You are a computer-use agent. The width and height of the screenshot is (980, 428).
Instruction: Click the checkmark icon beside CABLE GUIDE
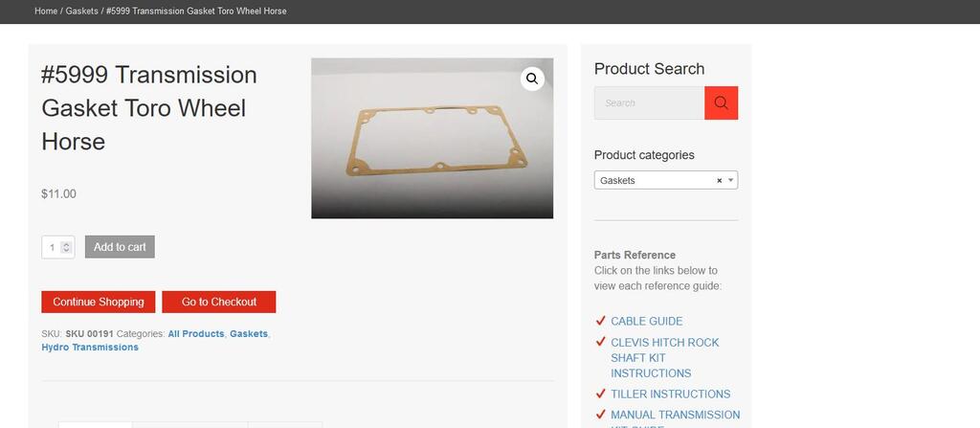(601, 321)
